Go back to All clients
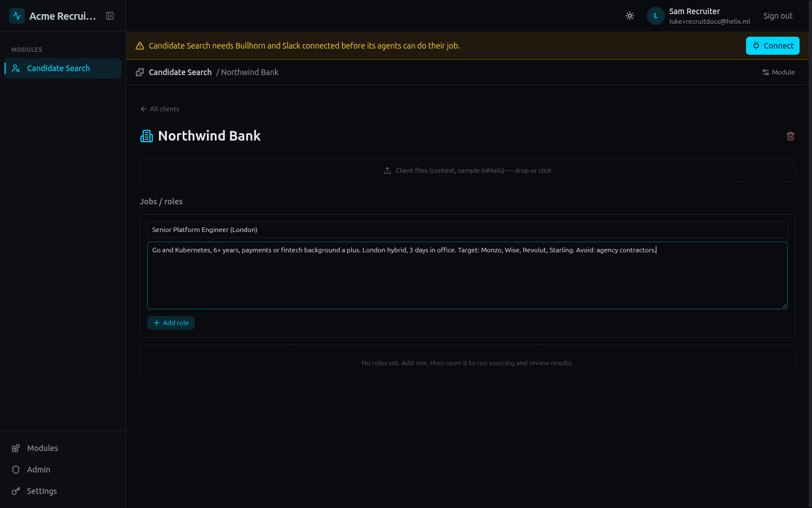The image size is (812, 508). pos(160,109)
